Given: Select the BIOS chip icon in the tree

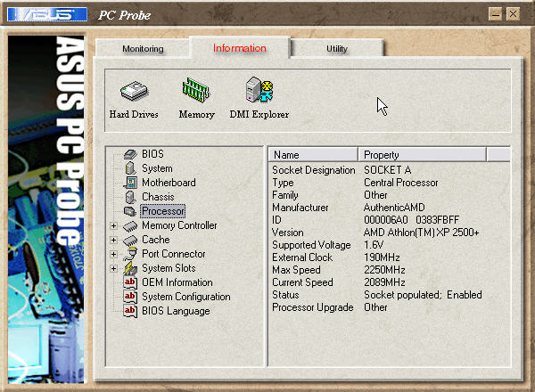Looking at the screenshot, I should [x=130, y=154].
